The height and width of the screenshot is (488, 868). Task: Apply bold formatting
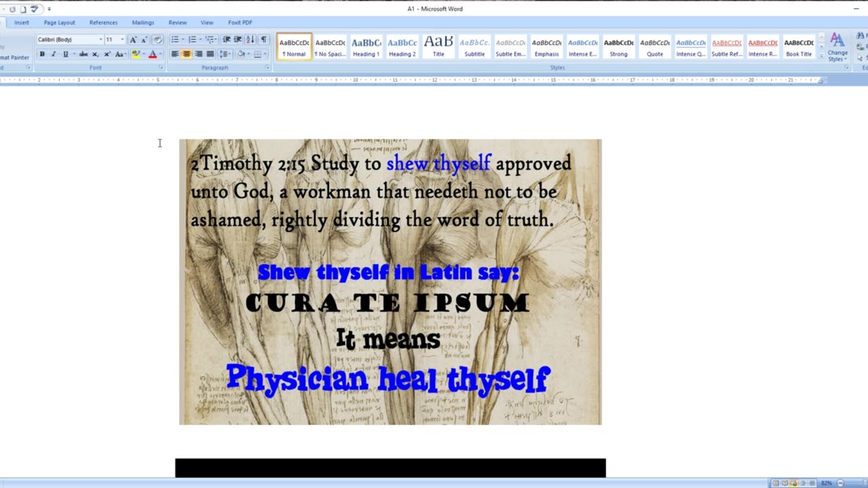click(42, 54)
